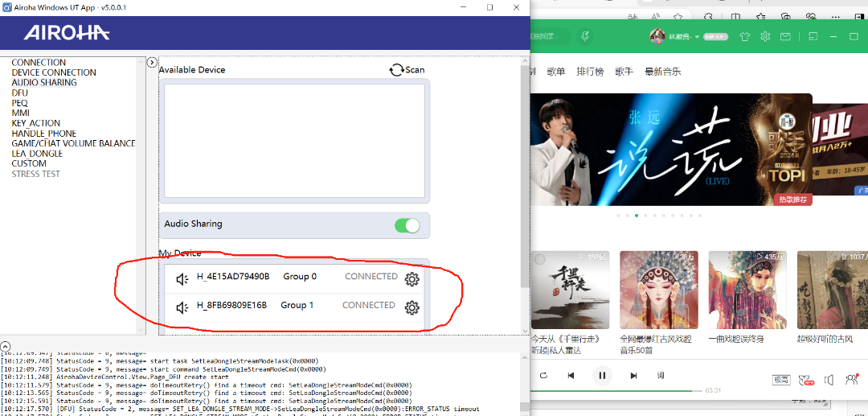Open listen-together people icon in player bar
Screen dimensions: 868x416
[851, 380]
